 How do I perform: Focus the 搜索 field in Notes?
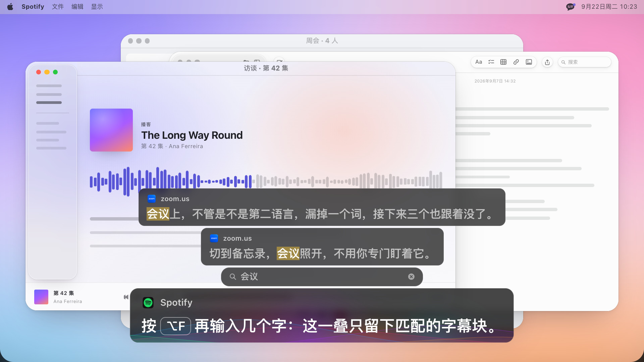(x=584, y=62)
